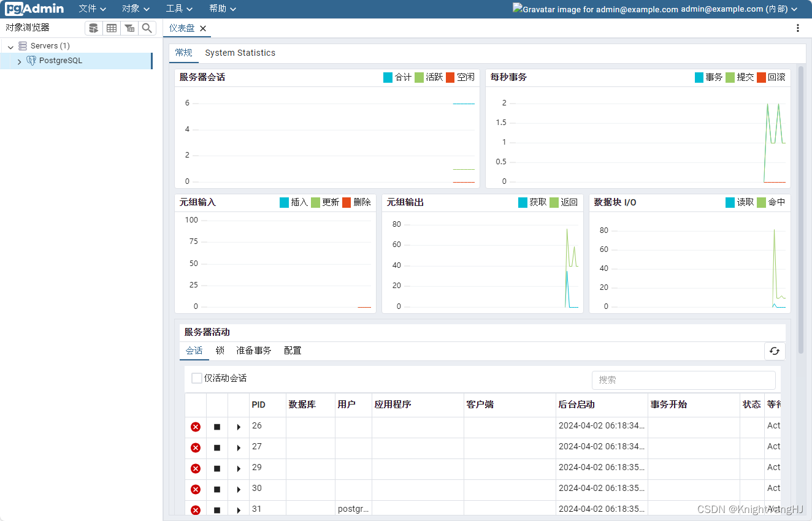
Task: Terminate session with PID 30
Action: click(196, 490)
